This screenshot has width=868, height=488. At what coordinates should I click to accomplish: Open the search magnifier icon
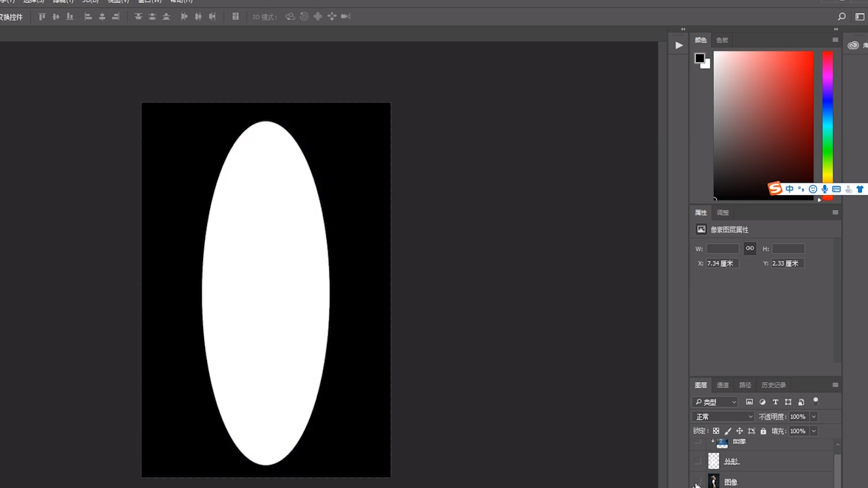[x=842, y=16]
